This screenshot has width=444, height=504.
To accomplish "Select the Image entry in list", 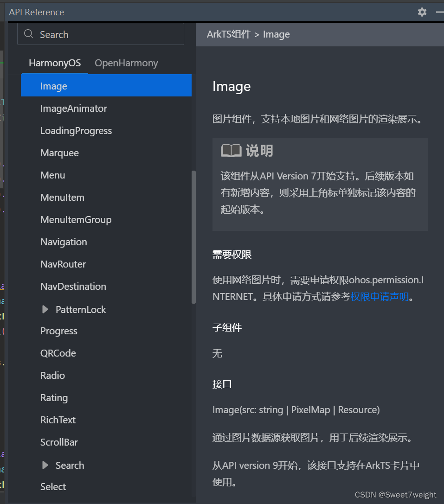I will (x=106, y=85).
